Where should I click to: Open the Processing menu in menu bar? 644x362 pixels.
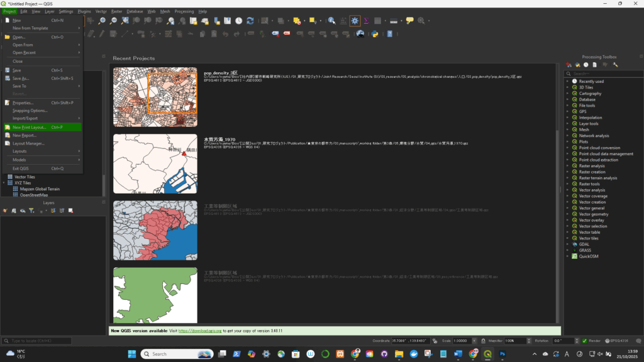(x=184, y=11)
